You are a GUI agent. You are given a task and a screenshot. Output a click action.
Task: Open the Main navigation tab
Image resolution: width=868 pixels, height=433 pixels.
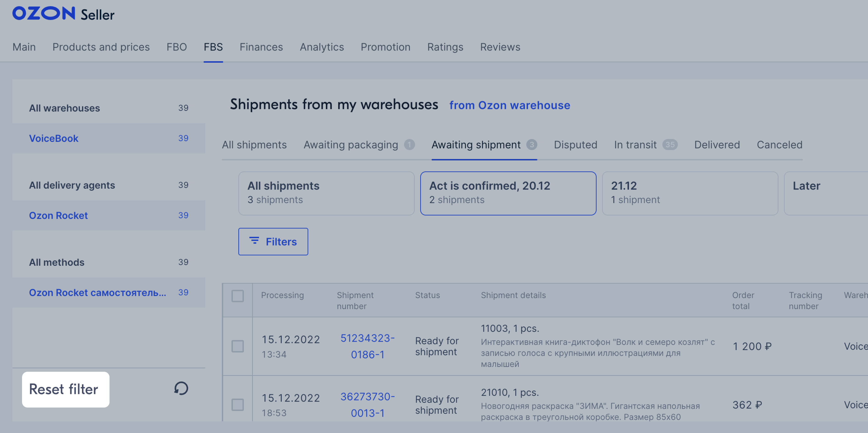24,47
